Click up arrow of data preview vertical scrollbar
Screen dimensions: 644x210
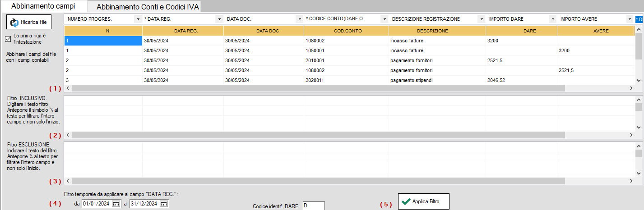coord(638,30)
